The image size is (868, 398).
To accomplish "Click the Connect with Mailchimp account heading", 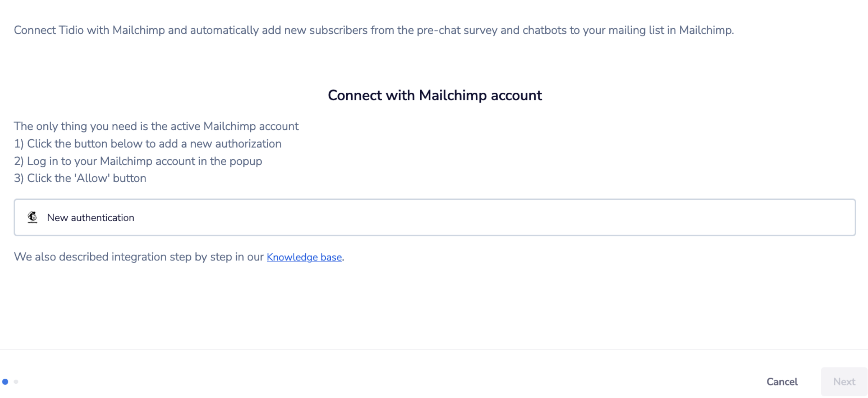I will pos(435,95).
